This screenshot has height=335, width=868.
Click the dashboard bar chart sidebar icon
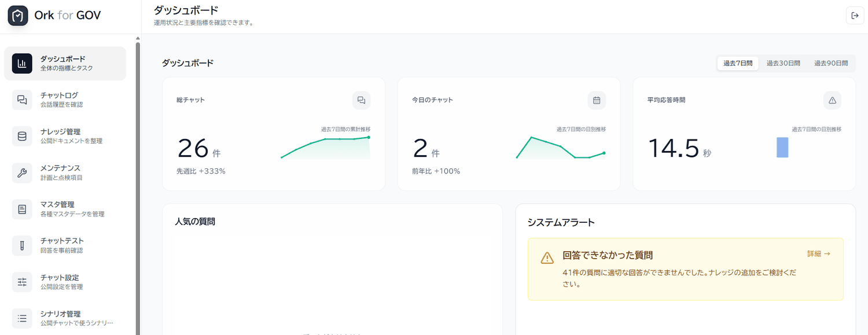[x=22, y=64]
